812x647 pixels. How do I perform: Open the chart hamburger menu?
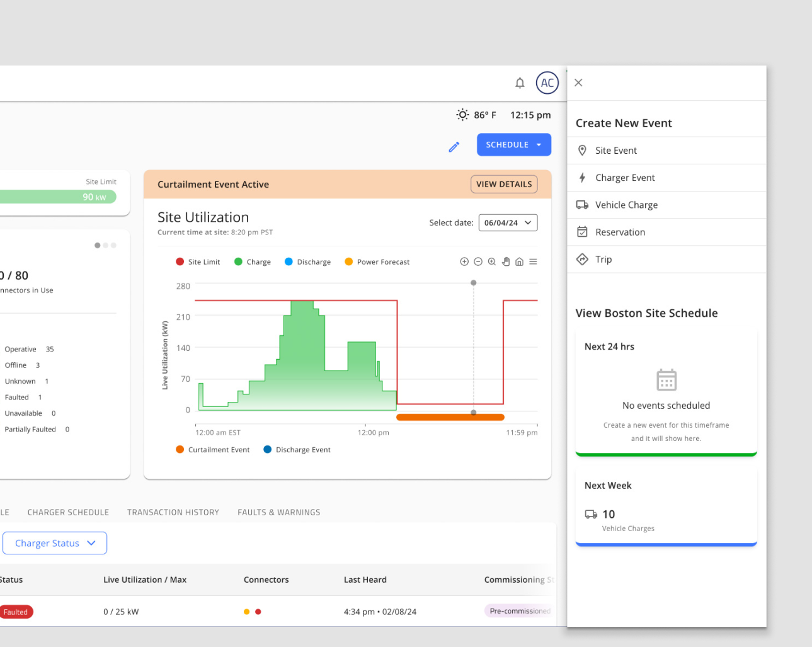pyautogui.click(x=533, y=262)
